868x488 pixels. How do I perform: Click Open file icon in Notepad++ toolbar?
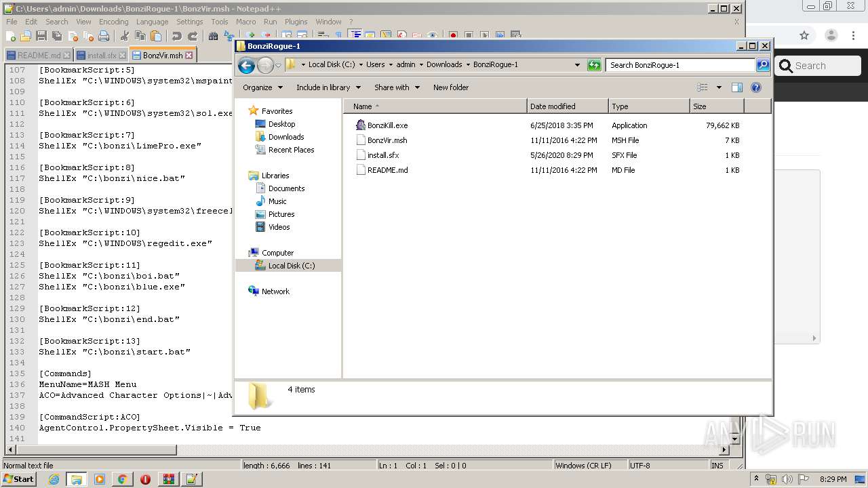click(26, 35)
